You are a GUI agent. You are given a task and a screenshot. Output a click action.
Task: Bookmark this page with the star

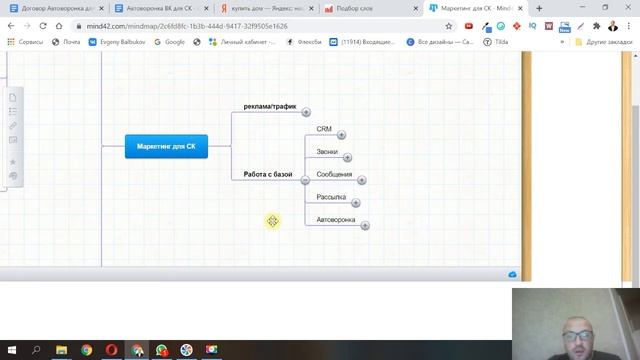pyautogui.click(x=449, y=26)
